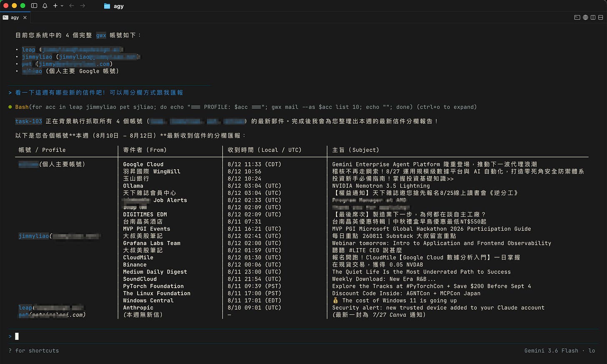Screen dimensions: 607x364
Task: Click the Bash command line to expand
Action: [x=246, y=107]
